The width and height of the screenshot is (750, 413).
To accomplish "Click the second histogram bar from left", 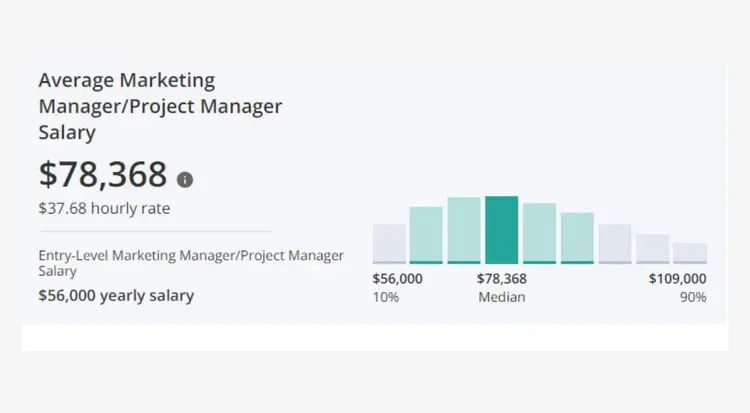I will click(x=426, y=235).
